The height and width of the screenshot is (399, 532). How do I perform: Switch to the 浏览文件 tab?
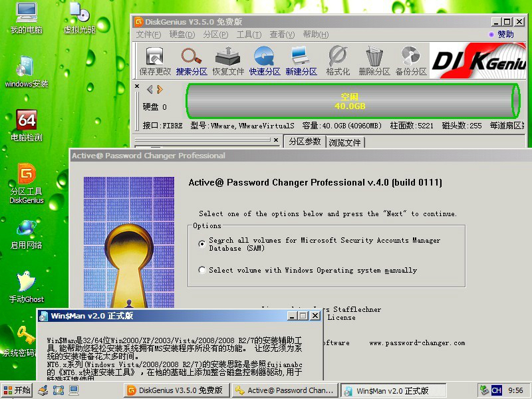click(344, 141)
